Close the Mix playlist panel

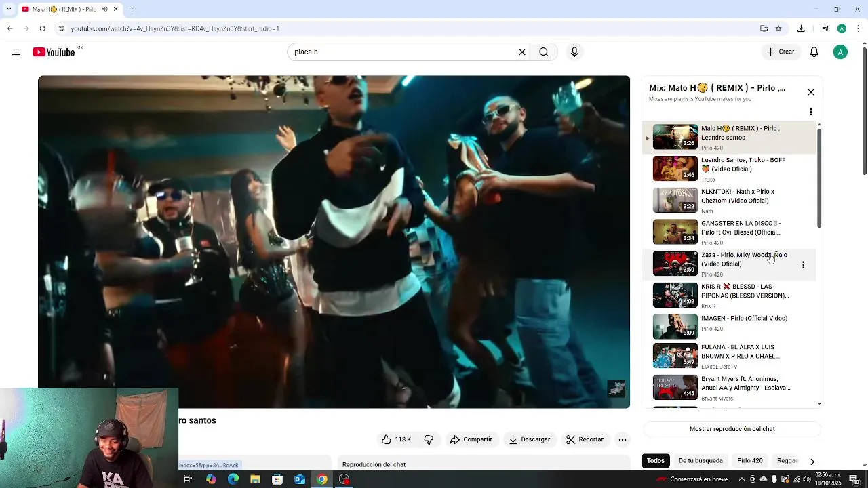[811, 92]
